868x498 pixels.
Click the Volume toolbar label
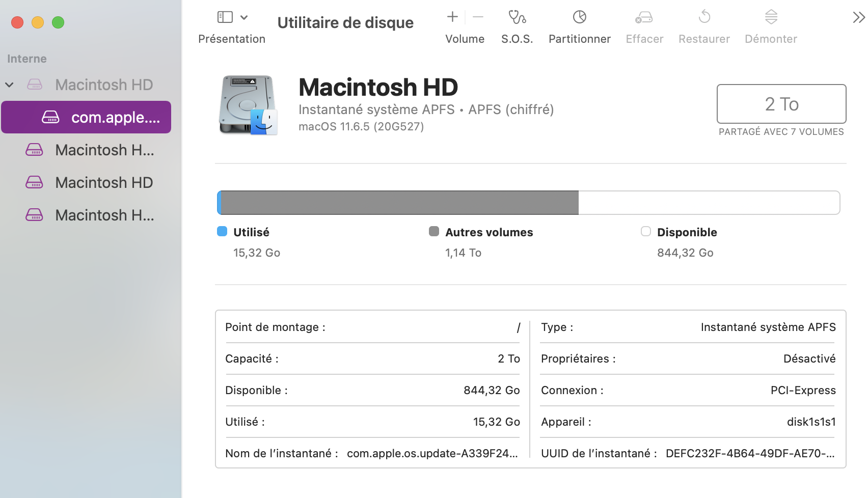point(465,39)
